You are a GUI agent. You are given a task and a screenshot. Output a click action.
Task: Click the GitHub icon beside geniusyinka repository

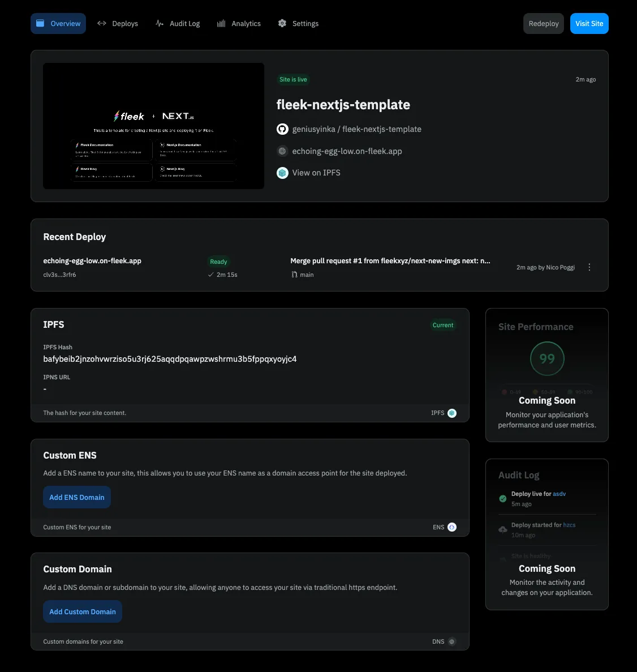282,129
